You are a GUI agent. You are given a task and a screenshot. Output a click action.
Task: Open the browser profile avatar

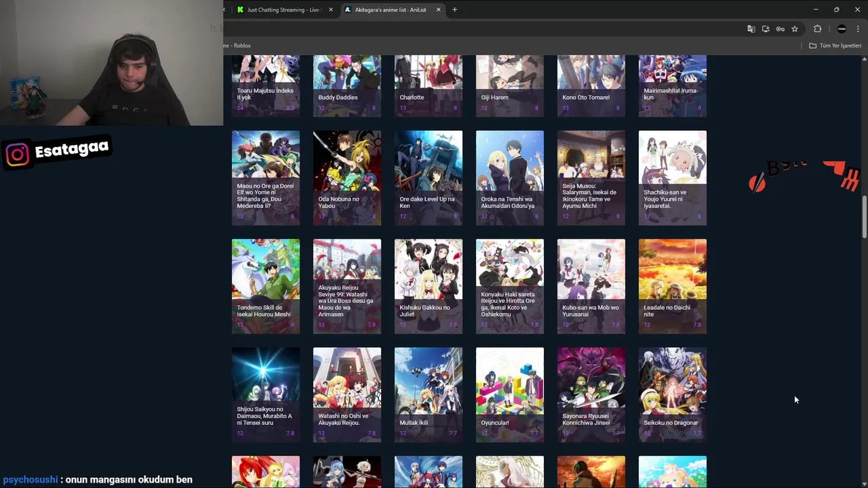(842, 28)
